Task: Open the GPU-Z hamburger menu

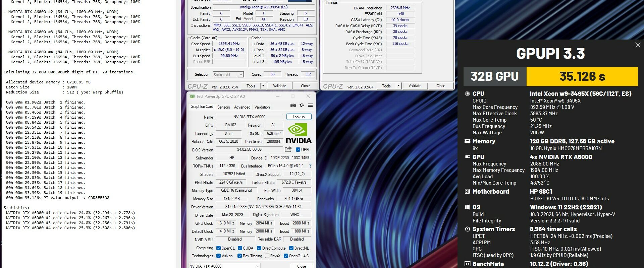Action: click(310, 105)
